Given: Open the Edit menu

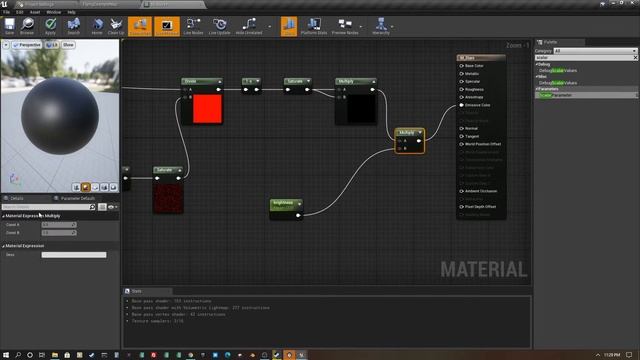Looking at the screenshot, I should pyautogui.click(x=20, y=12).
